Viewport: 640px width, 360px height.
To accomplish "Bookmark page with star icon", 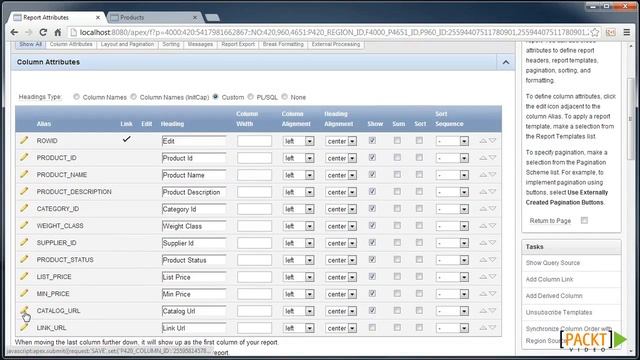I will pos(595,32).
